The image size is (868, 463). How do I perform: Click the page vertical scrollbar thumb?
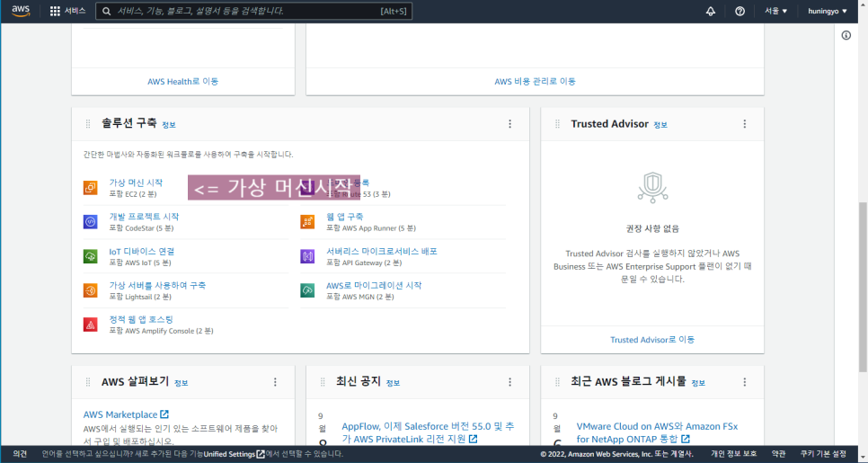point(863,287)
